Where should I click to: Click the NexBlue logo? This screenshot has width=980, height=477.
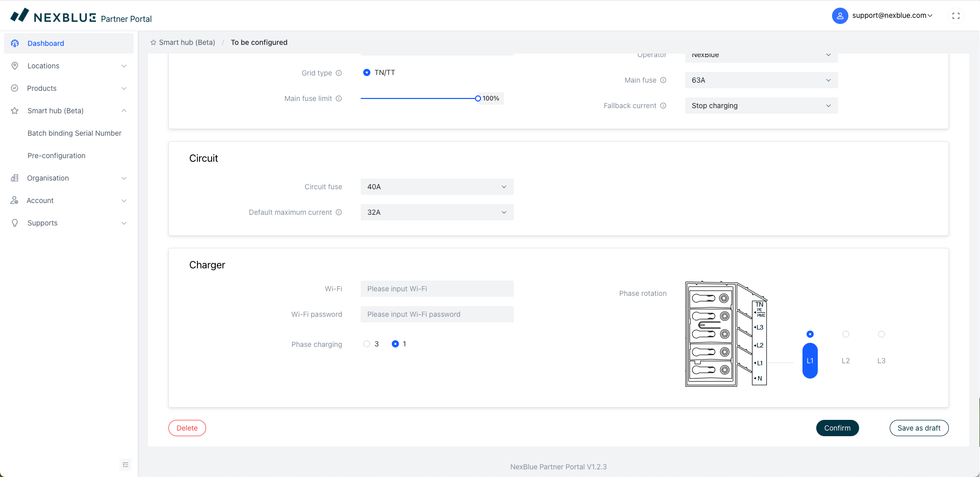[x=53, y=16]
